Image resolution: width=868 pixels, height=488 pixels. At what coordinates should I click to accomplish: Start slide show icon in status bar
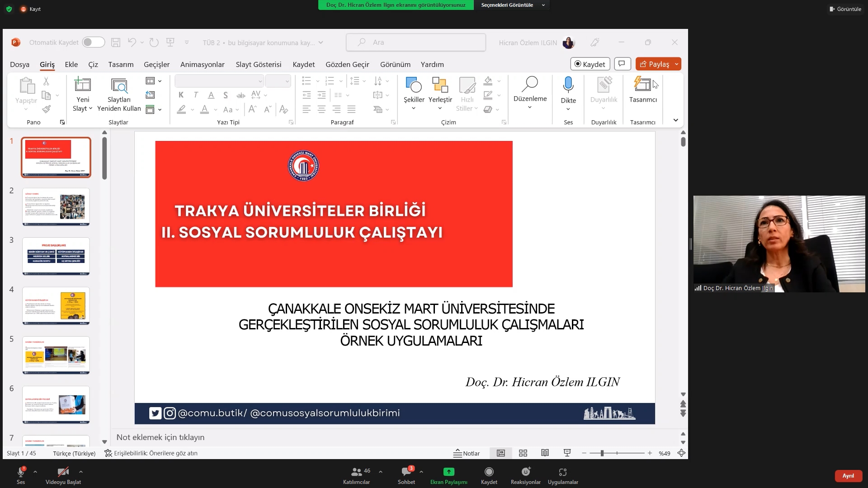pyautogui.click(x=567, y=453)
